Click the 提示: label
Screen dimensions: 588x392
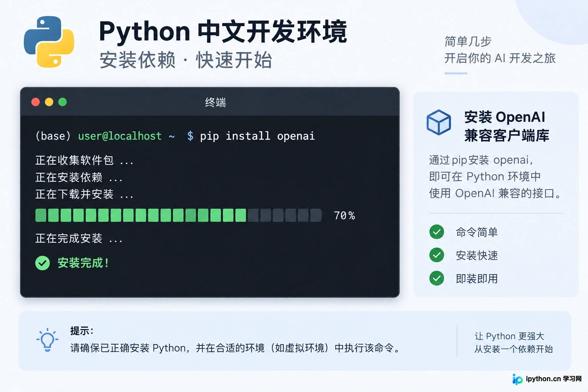pos(82,331)
